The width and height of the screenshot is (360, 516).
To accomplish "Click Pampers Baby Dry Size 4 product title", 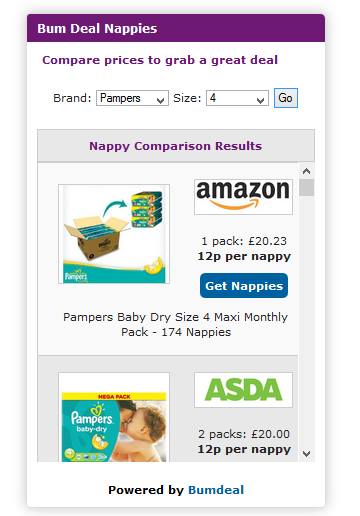I will click(x=176, y=324).
